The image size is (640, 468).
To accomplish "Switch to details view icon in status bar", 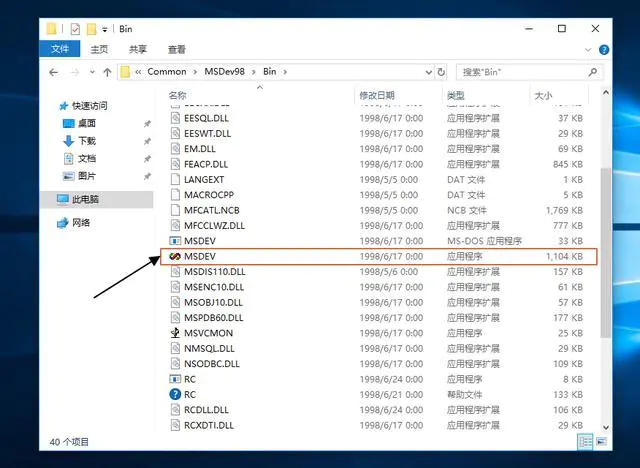I will (585, 441).
